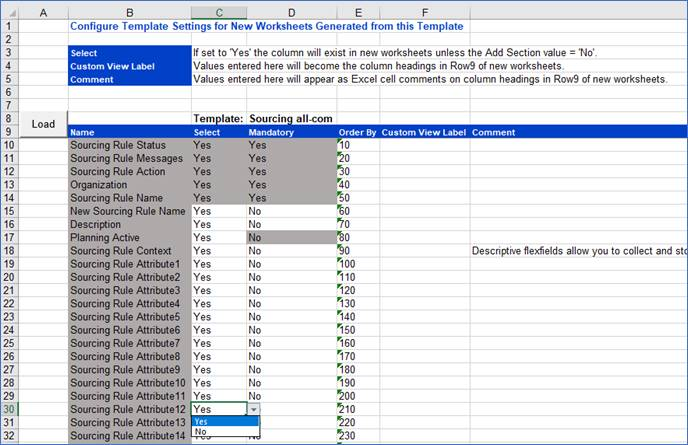Image resolution: width=688 pixels, height=445 pixels.
Task: Select column header A
Action: [43, 13]
